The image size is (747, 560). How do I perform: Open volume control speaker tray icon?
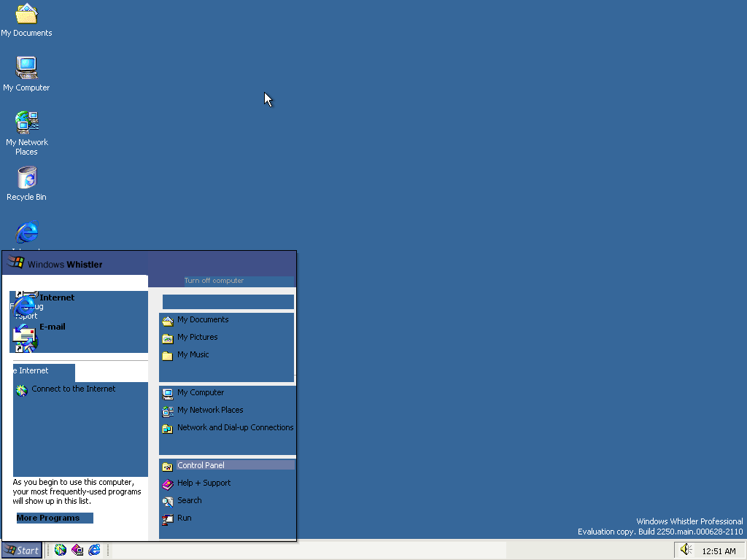686,550
